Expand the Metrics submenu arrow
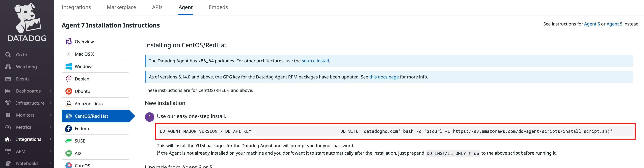This screenshot has height=168, width=644. 50,127
